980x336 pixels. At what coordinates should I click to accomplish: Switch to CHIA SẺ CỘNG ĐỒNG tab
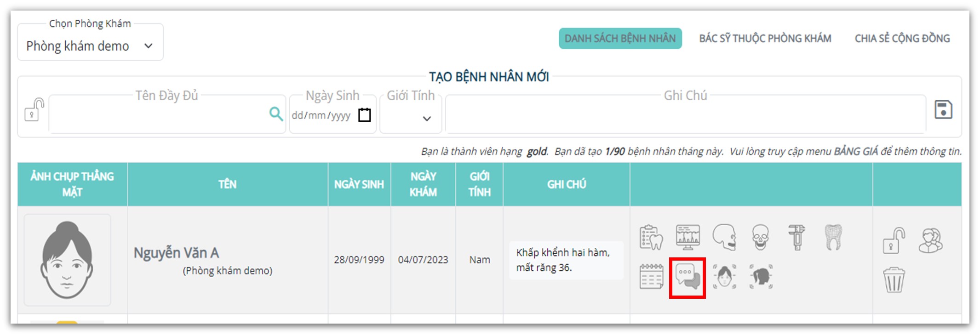(x=902, y=38)
